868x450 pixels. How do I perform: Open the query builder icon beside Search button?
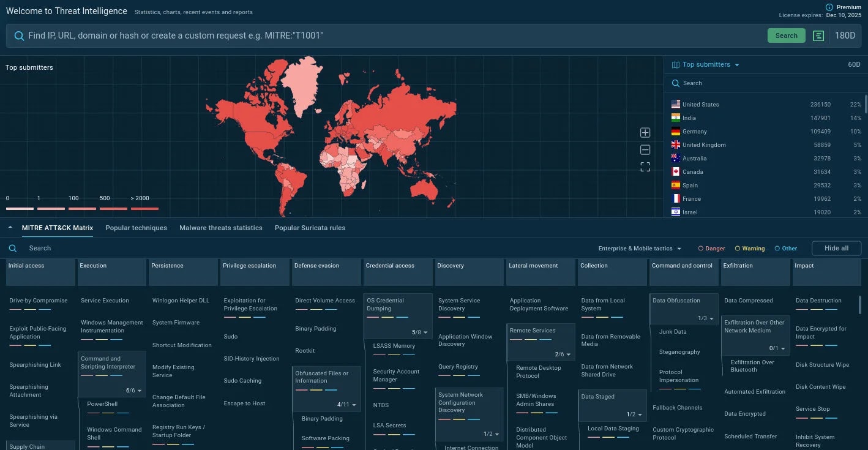818,36
